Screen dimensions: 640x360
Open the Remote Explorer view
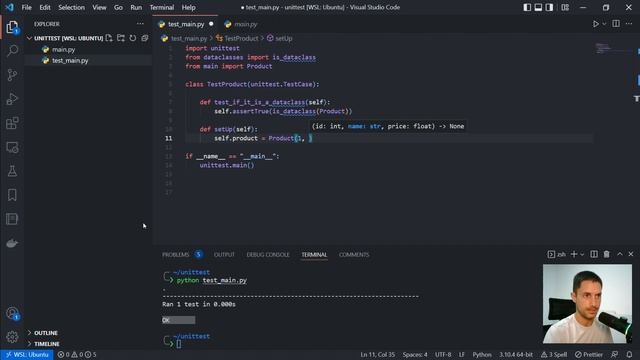coord(12,147)
